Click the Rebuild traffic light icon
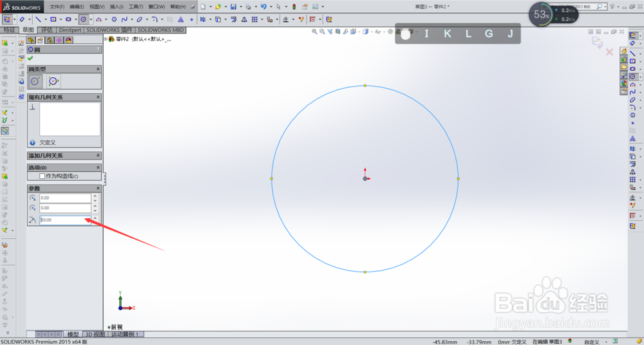The image size is (644, 345). [x=294, y=6]
